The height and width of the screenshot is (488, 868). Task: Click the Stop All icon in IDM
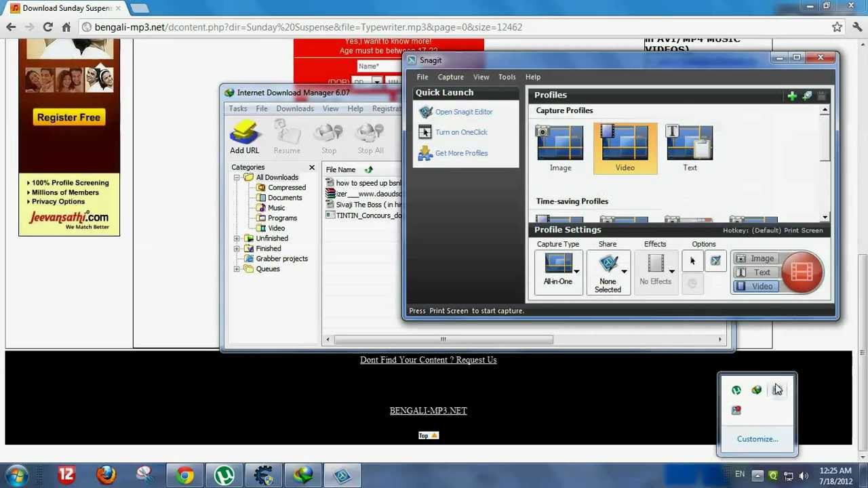370,137
